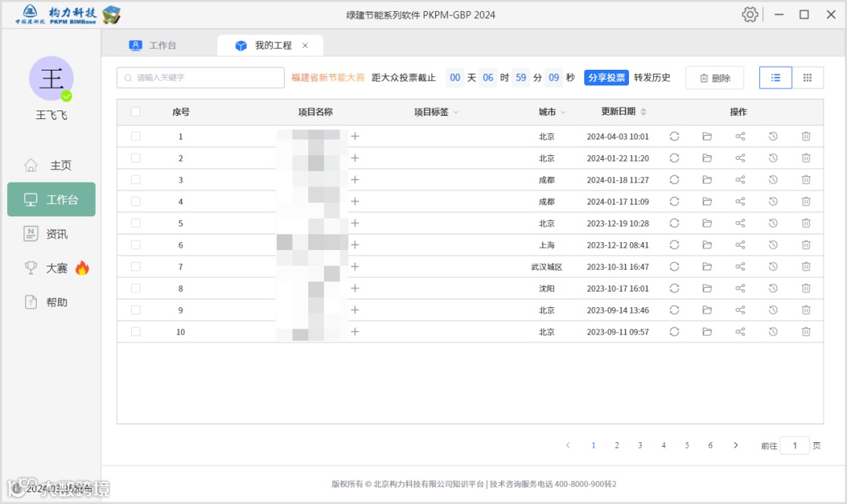Check the checkbox for row 5

tap(136, 223)
